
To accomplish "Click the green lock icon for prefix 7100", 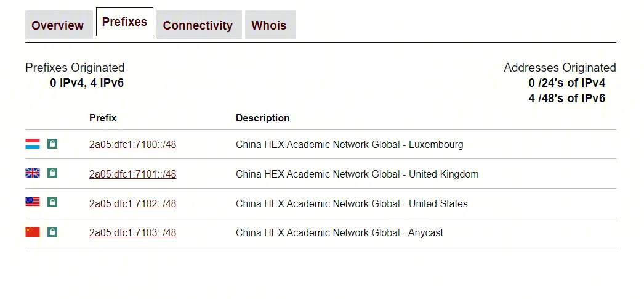I will pyautogui.click(x=52, y=144).
